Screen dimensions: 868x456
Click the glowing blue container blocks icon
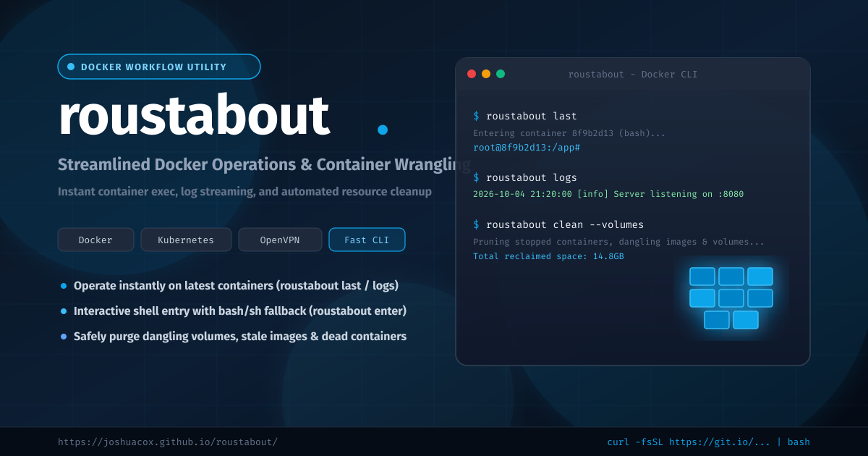click(731, 298)
